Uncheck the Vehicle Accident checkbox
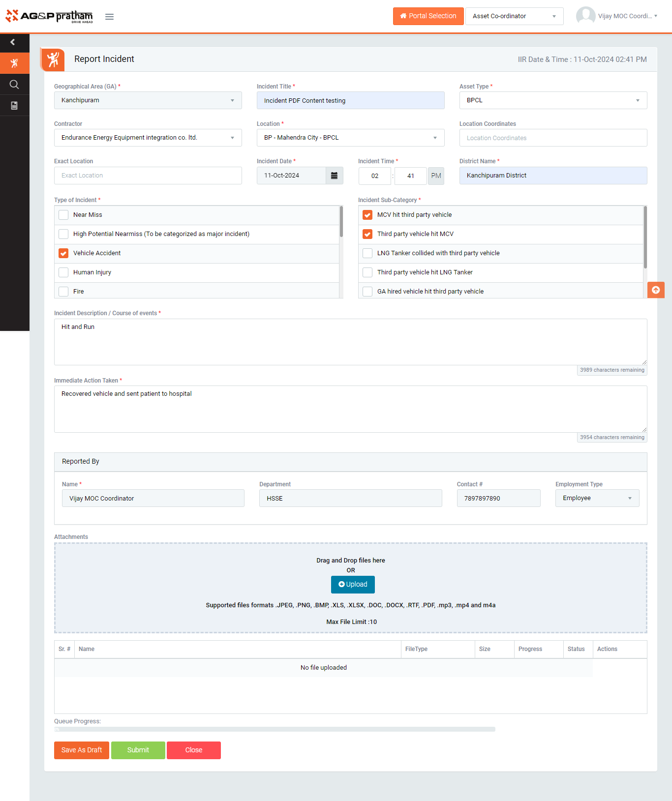 coord(63,253)
